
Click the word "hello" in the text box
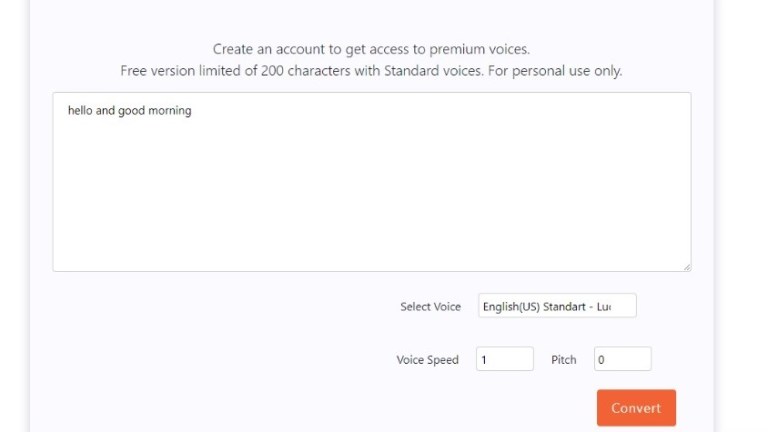[80, 111]
